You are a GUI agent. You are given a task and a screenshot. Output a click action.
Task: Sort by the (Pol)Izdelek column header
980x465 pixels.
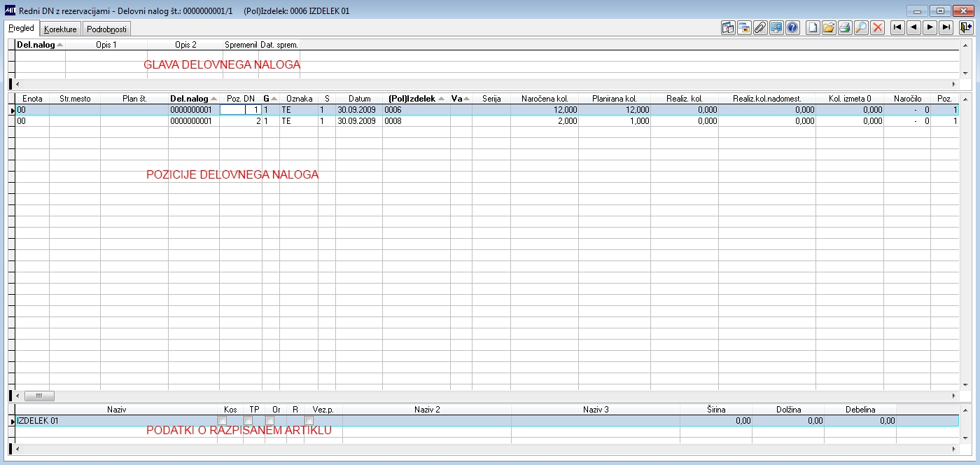[416, 99]
